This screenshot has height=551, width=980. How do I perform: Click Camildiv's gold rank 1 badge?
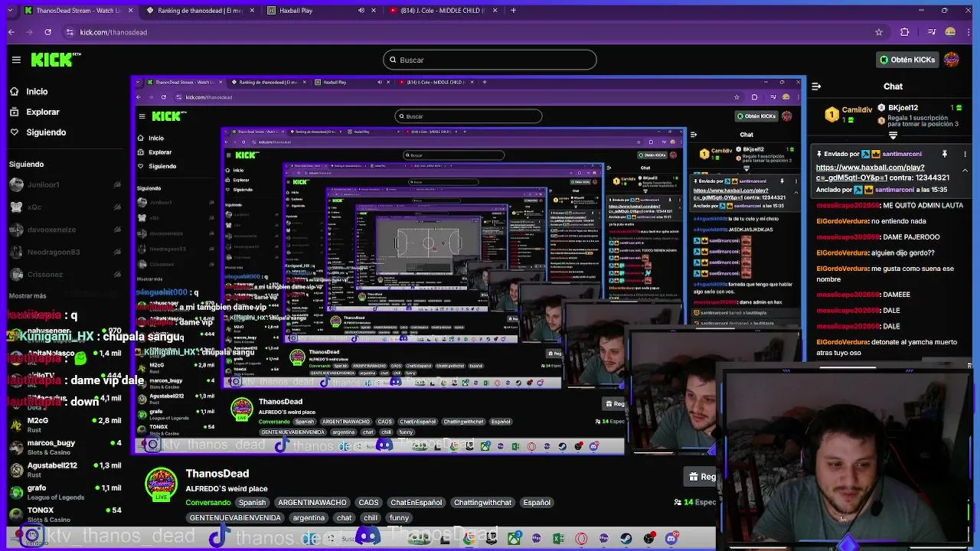[x=831, y=116]
